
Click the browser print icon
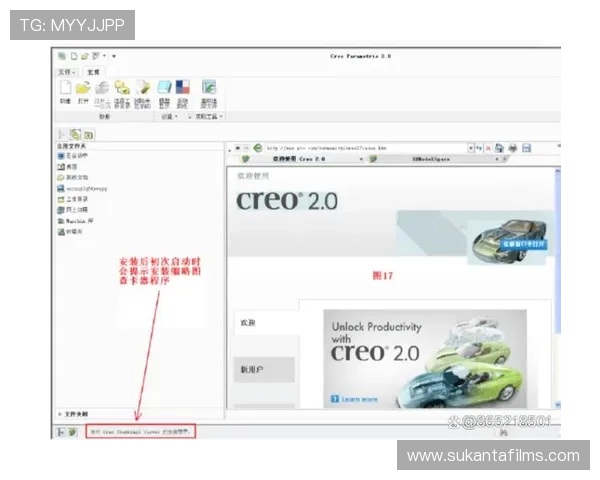[x=513, y=147]
